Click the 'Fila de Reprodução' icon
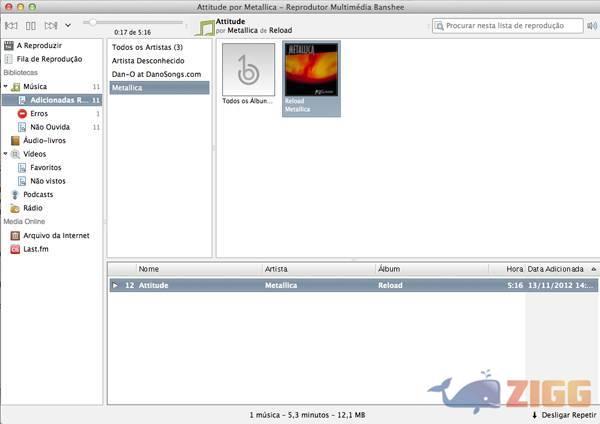Screen dimensions: 600x424 coord(8,59)
